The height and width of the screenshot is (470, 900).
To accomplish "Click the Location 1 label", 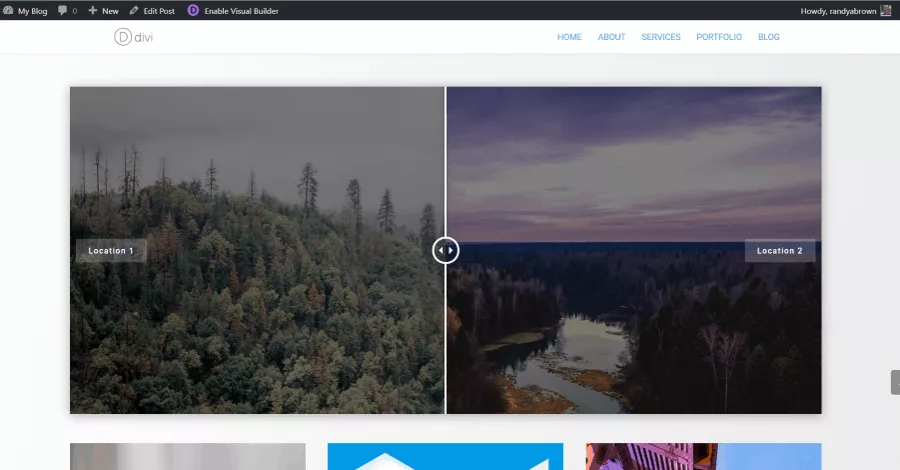I will click(111, 251).
